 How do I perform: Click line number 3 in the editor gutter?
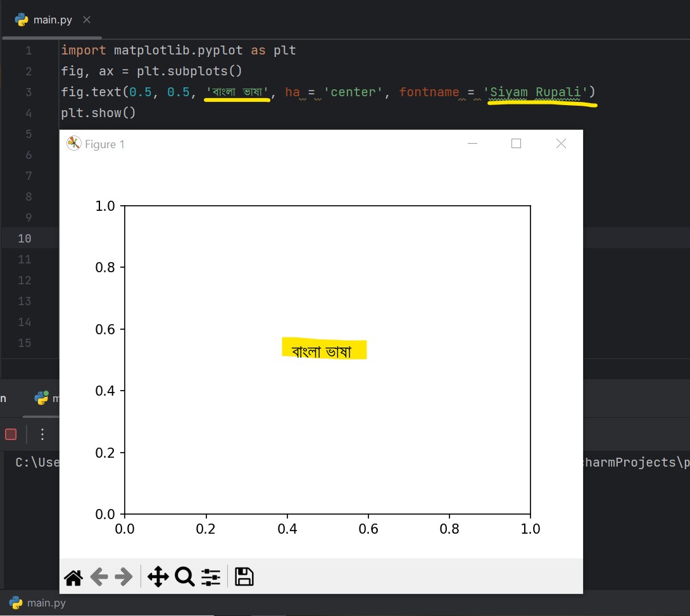click(28, 92)
